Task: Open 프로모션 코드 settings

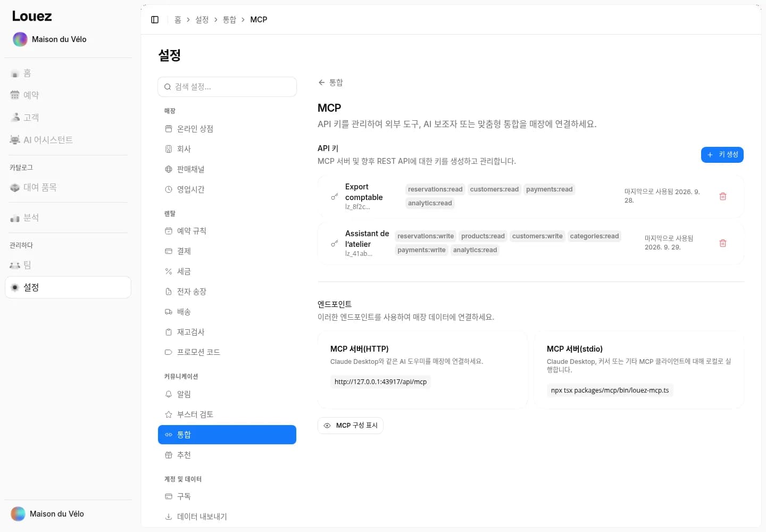Action: (227, 352)
